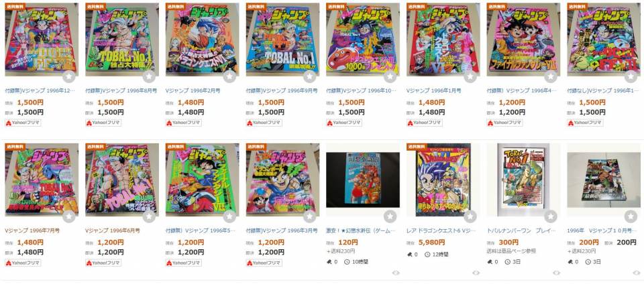The image size is (644, 284).
Task: Open the トバルナンバーワン プレイ listing title
Action: pos(521,230)
